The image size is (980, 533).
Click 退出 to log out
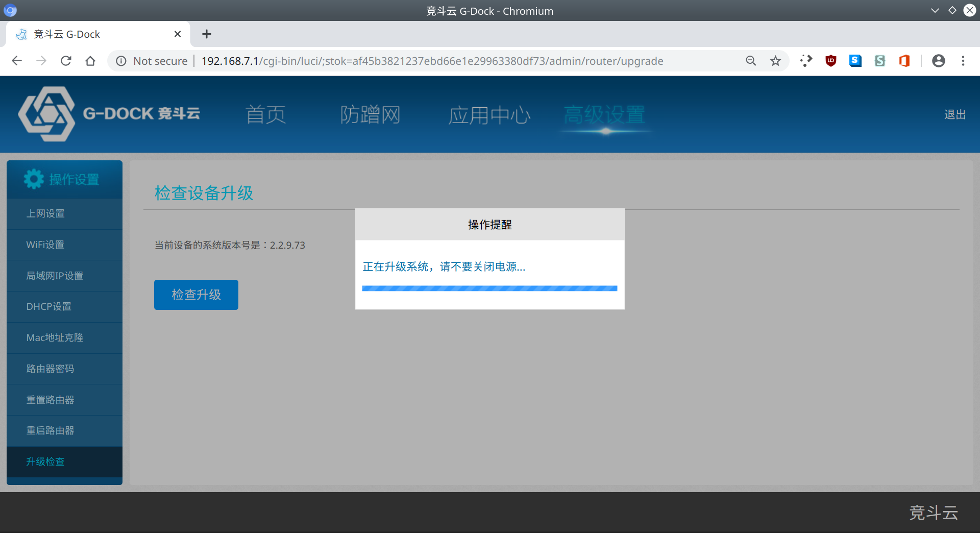954,115
